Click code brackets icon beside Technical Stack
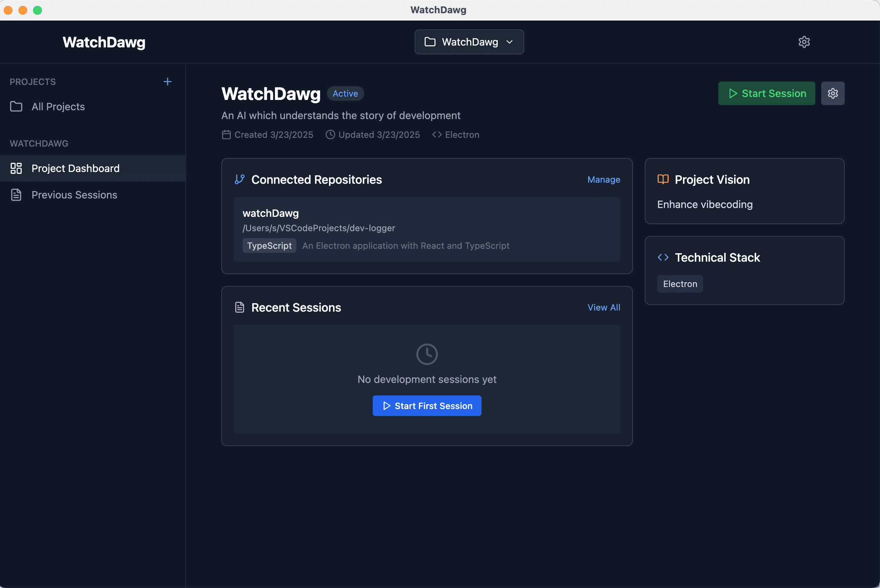Image resolution: width=880 pixels, height=588 pixels. (663, 258)
